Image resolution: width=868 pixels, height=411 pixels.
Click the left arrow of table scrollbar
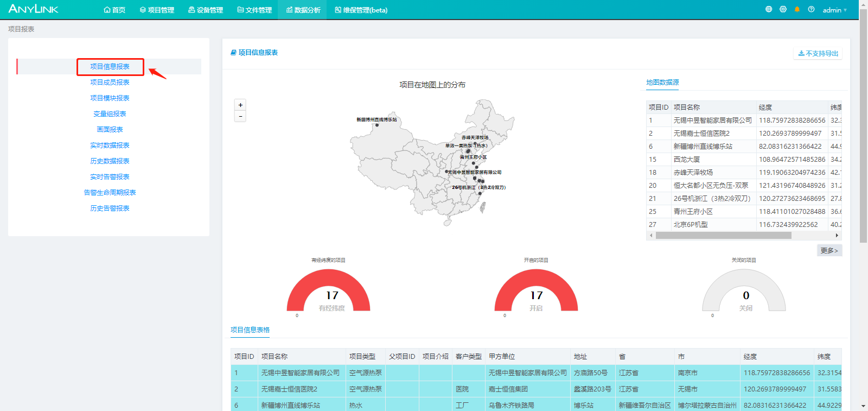pos(651,235)
